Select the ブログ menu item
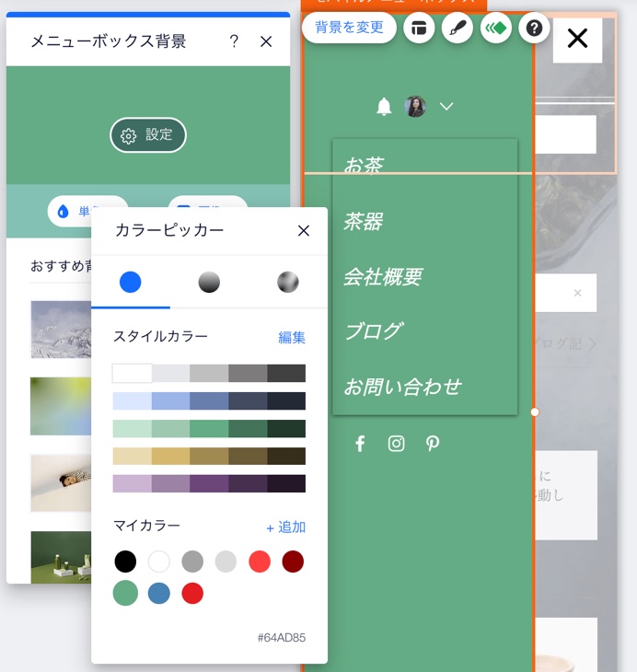The image size is (637, 672). [374, 331]
